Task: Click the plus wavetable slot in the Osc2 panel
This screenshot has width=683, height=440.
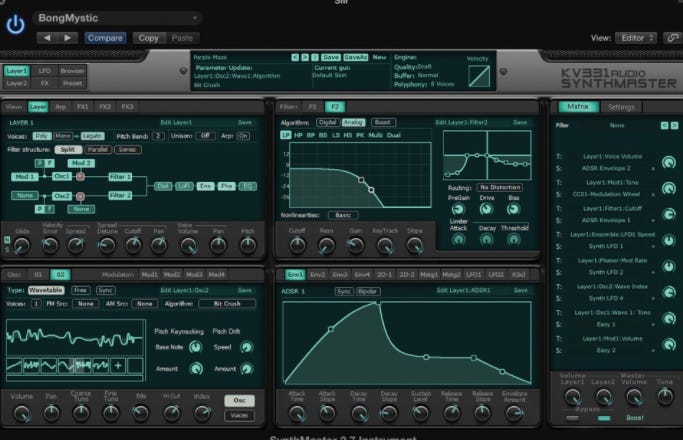Action: (118, 365)
